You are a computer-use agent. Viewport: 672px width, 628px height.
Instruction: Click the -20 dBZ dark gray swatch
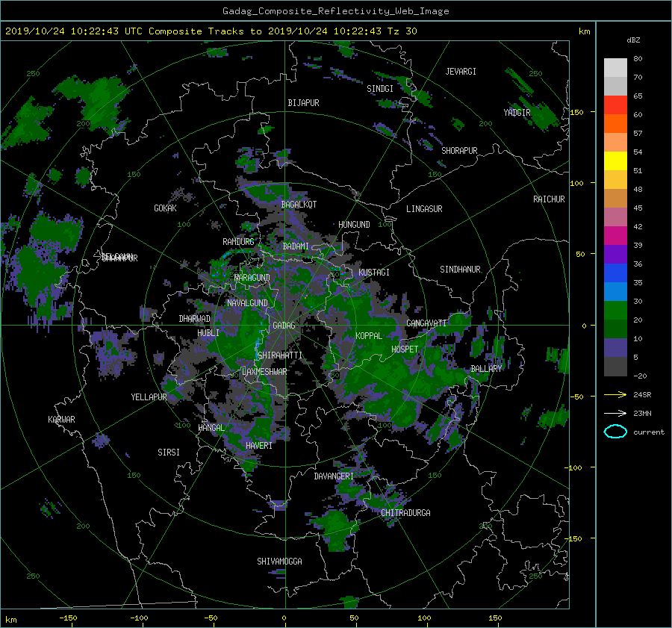pos(615,367)
